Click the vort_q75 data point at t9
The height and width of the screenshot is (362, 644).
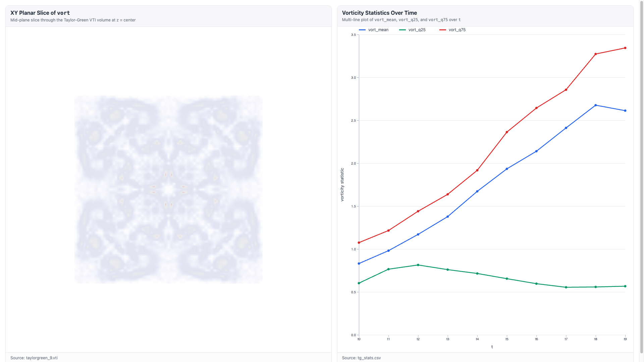point(625,48)
